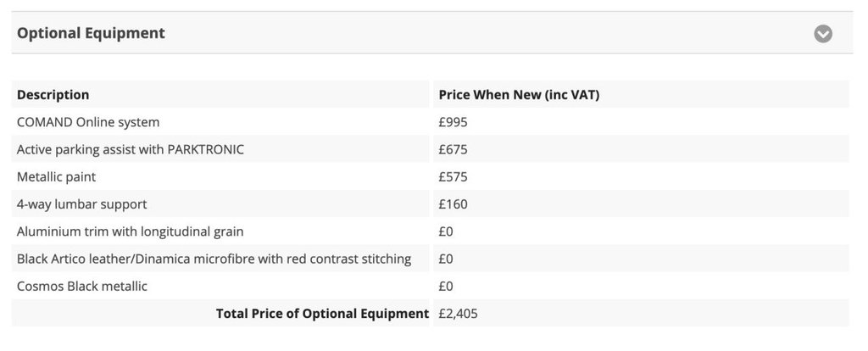Image resolution: width=868 pixels, height=351 pixels.
Task: Select Aluminium trim with longitudinal grain
Action: [x=130, y=231]
